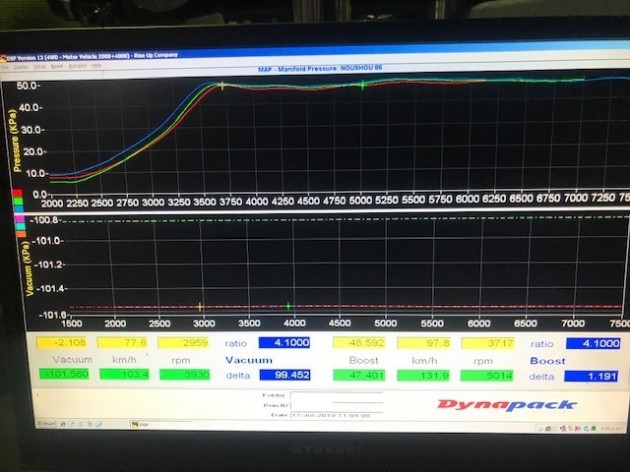Click the Vacuum ratio value 4.1000 field
This screenshot has width=630, height=472.
point(286,342)
